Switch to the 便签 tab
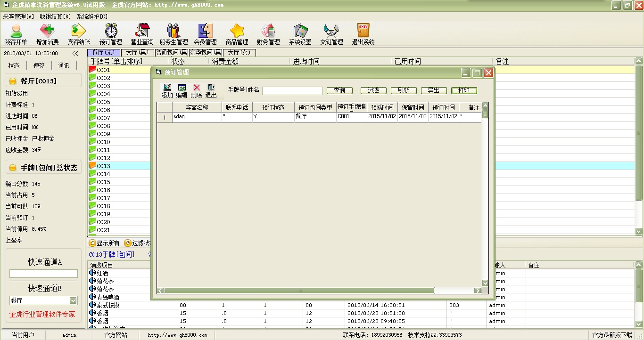This screenshot has height=340, width=644. (39, 65)
